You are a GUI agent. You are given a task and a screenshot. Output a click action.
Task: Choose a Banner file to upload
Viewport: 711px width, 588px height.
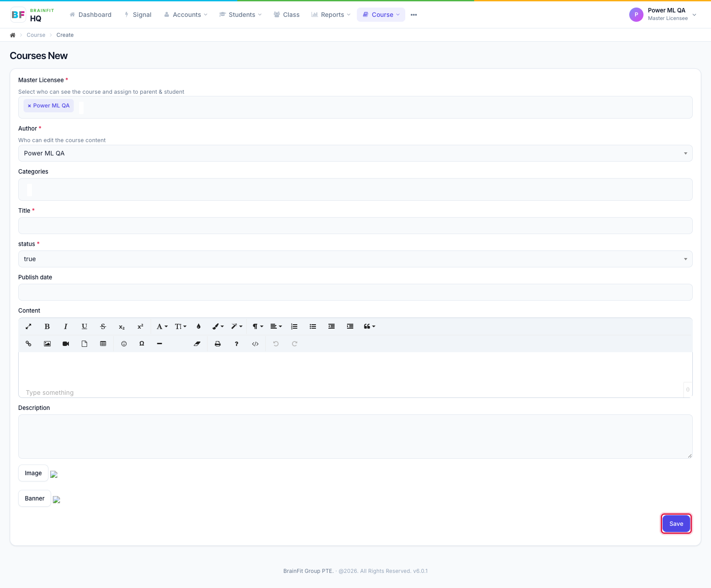click(35, 498)
